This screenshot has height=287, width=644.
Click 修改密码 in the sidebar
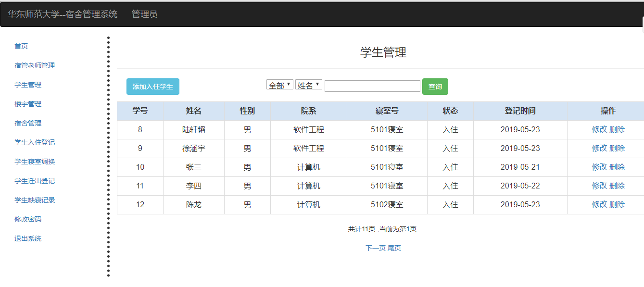(28, 219)
